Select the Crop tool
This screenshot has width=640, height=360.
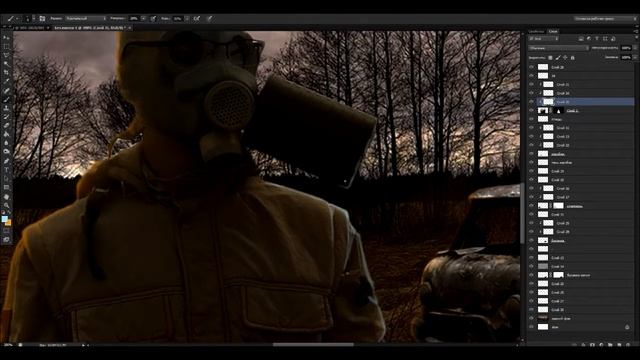[6, 73]
